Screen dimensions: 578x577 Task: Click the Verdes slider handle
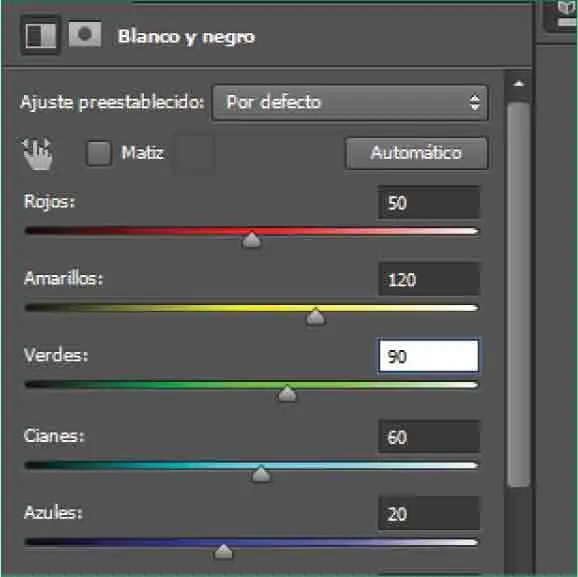pos(287,393)
